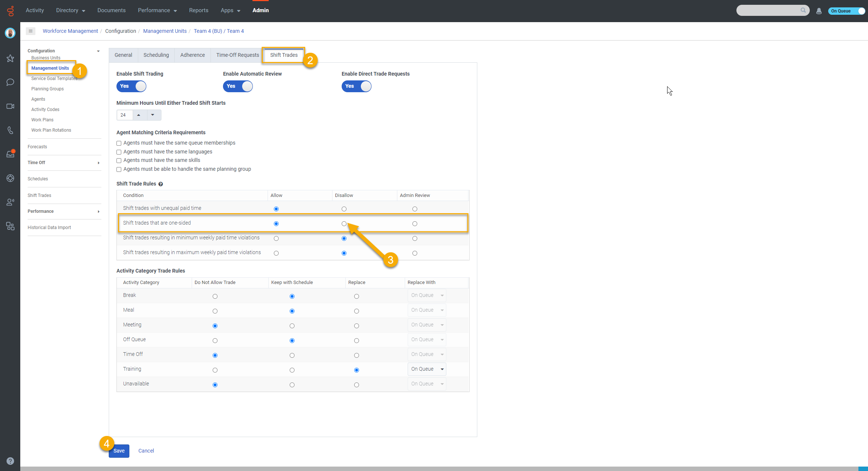The width and height of the screenshot is (868, 471).
Task: Click the notification bell icon
Action: click(x=819, y=11)
